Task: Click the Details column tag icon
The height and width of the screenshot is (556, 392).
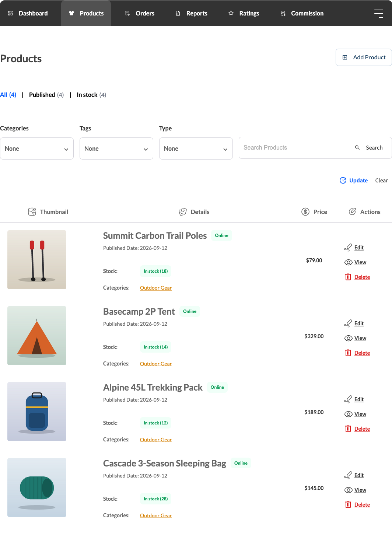Action: 183,212
